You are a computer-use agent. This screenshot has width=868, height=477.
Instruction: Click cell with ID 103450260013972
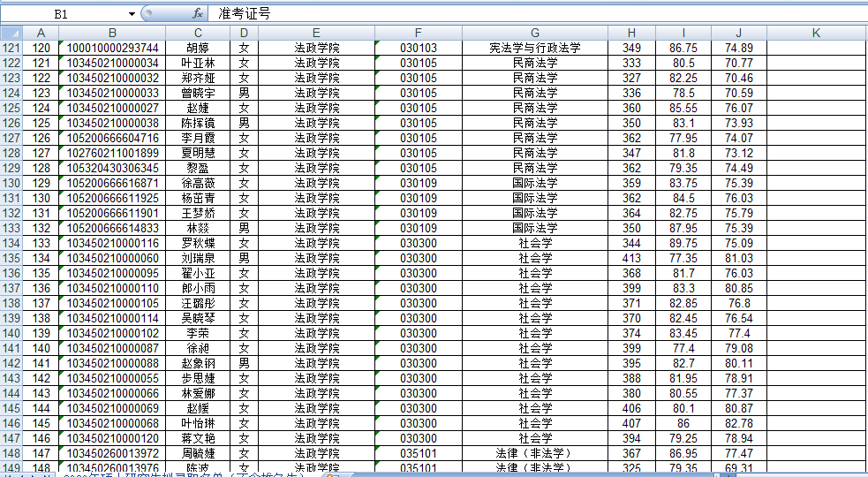112,453
